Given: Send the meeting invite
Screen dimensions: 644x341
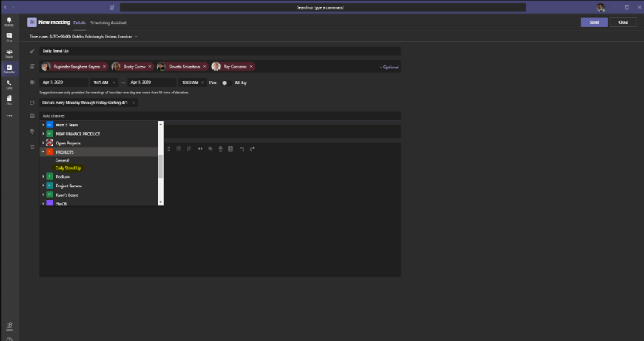Looking at the screenshot, I should 594,22.
